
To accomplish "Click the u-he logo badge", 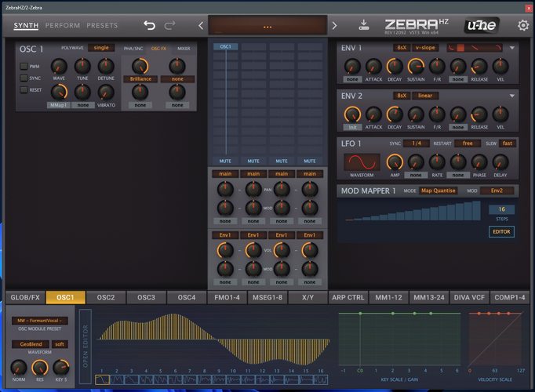I will (x=482, y=25).
